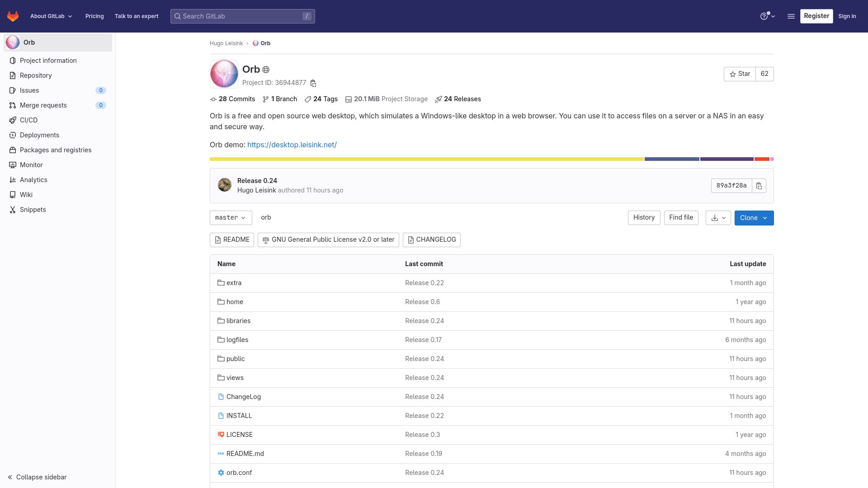This screenshot has height=488, width=868.
Task: Open the ChangeLog file
Action: 244,397
